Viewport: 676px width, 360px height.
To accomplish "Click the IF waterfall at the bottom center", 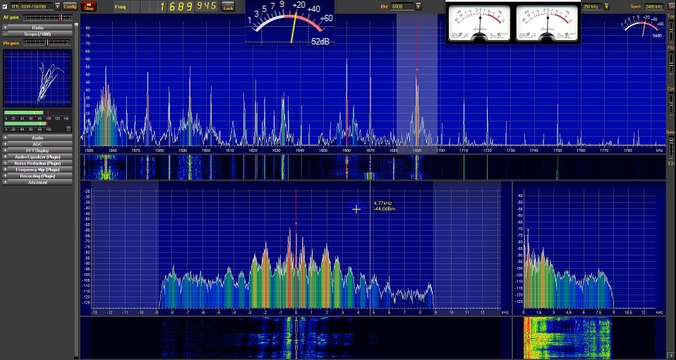I will click(x=296, y=338).
